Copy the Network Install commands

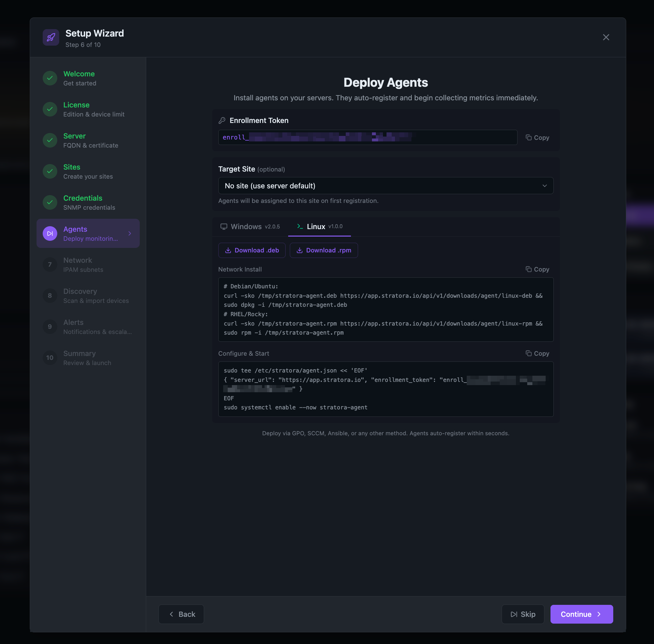tap(537, 269)
